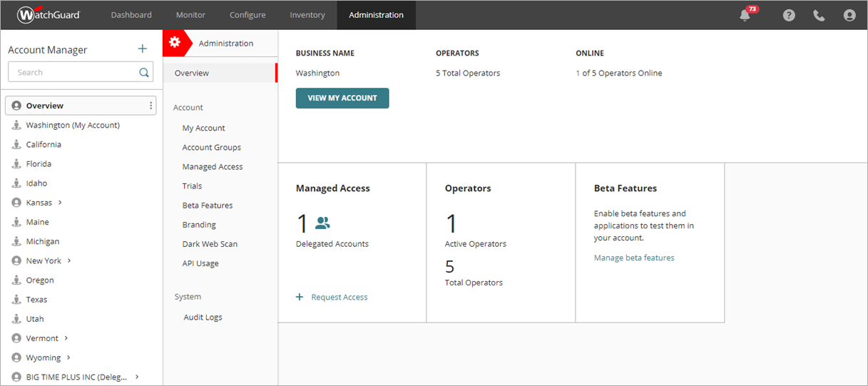
Task: Open the Branding page
Action: click(x=199, y=225)
